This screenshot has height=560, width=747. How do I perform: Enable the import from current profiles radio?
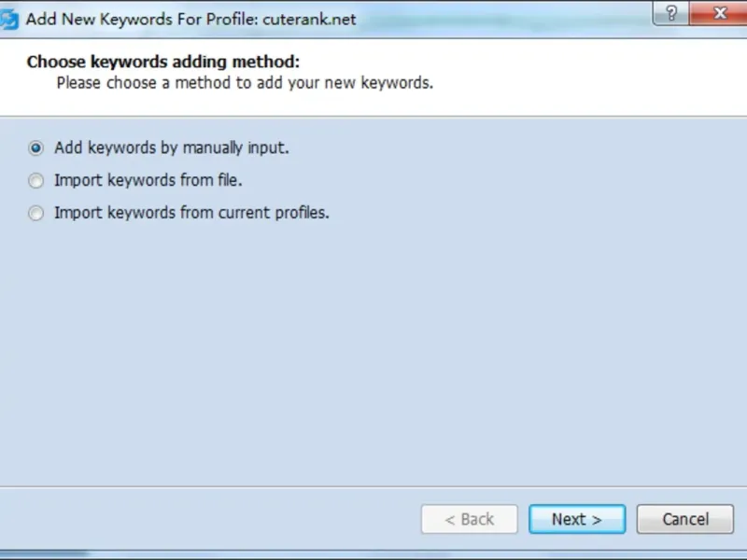click(36, 213)
